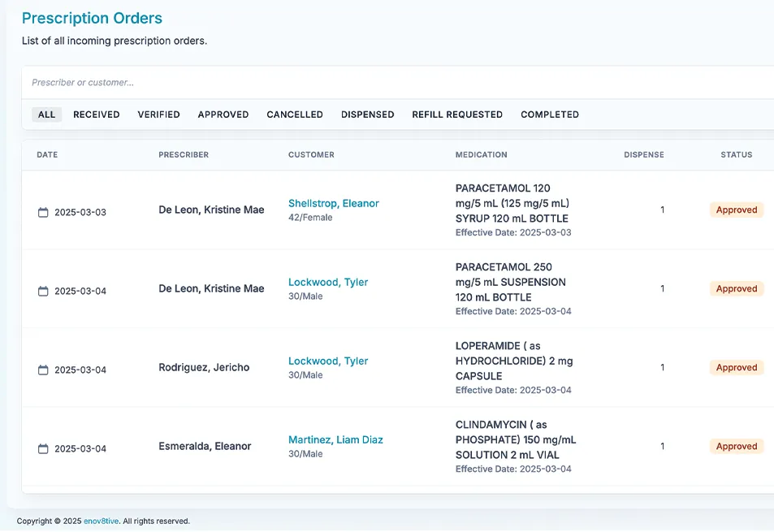Select the REFILL REQUESTED tab
The width and height of the screenshot is (774, 532).
(x=456, y=115)
